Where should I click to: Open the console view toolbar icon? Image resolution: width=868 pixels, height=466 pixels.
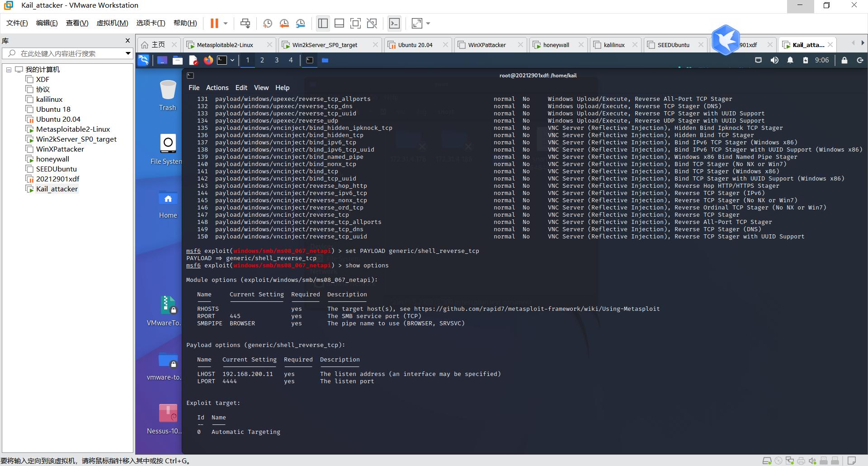point(394,23)
